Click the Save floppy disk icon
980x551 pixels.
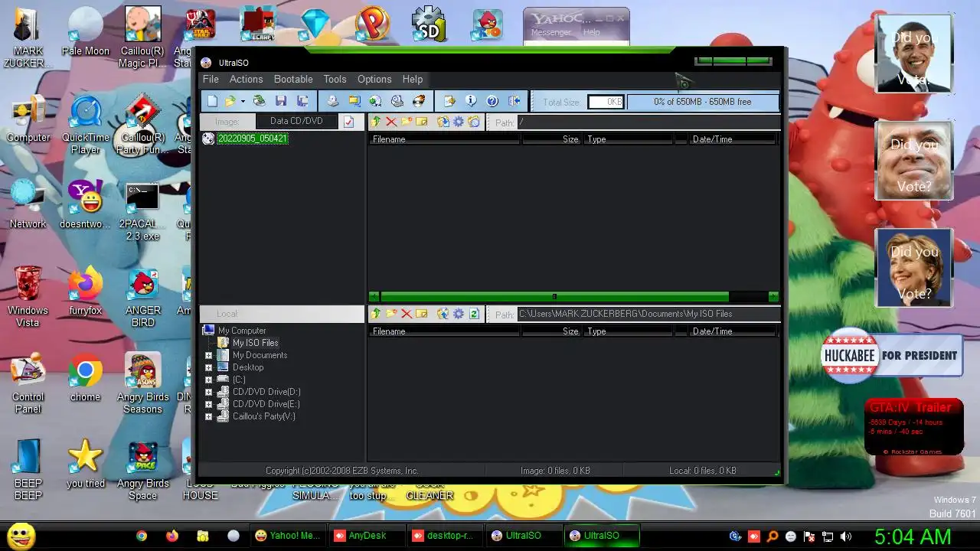281,101
